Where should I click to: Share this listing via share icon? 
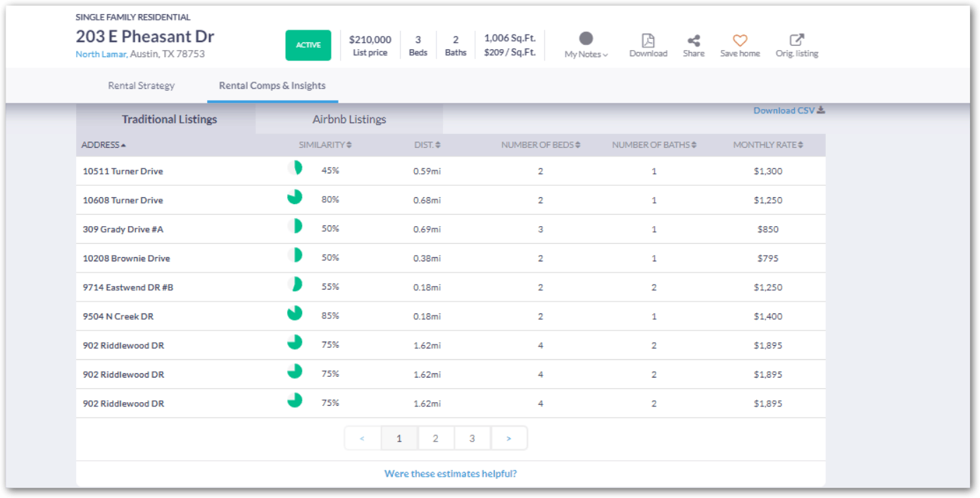693,41
